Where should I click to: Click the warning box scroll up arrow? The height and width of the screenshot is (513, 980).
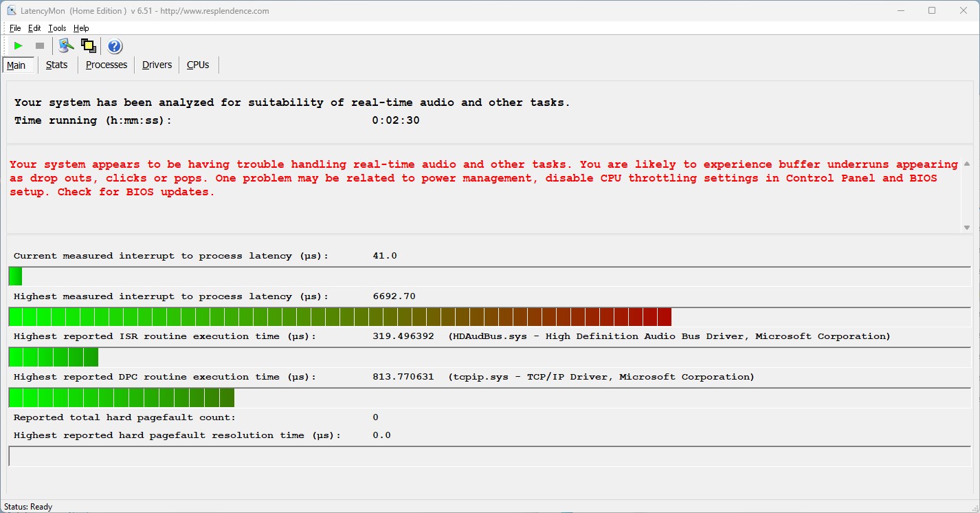[967, 164]
